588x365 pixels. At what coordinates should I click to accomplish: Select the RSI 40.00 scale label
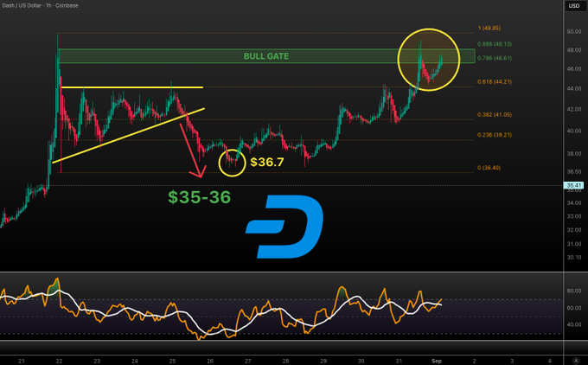[x=574, y=324]
